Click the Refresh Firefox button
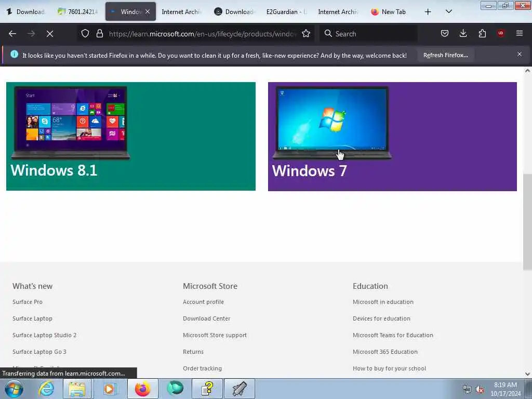 tap(445, 55)
